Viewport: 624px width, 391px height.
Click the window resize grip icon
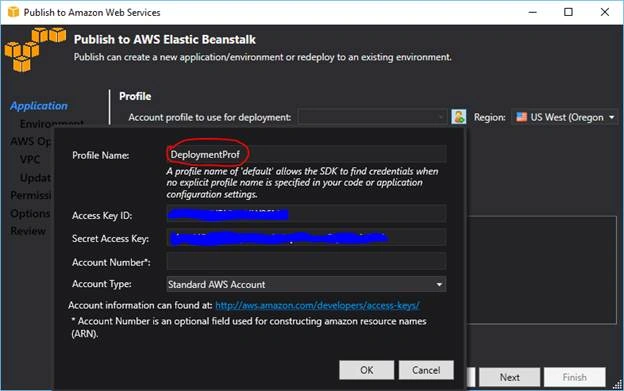pyautogui.click(x=618, y=385)
